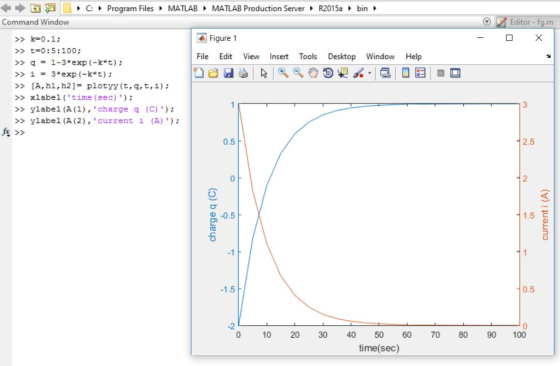Print the figure using the printer icon

tap(243, 73)
